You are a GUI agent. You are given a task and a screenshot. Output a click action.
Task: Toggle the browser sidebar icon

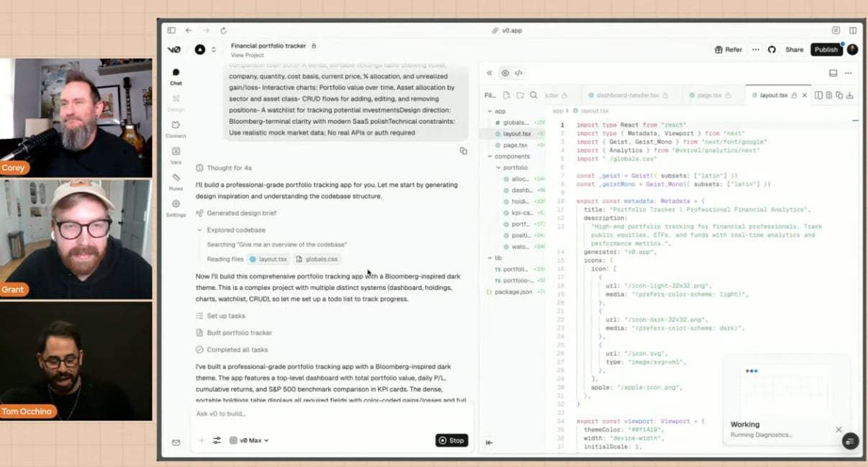(x=171, y=31)
